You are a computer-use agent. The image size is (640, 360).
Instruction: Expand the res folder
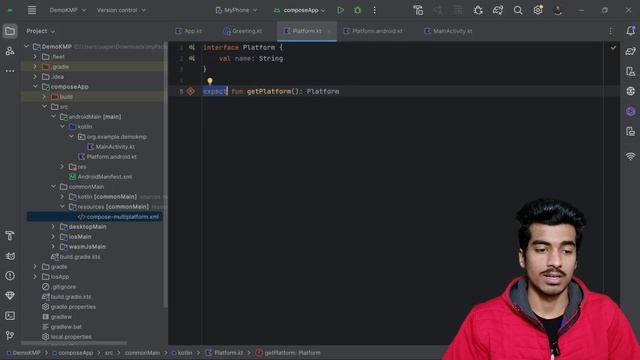62,167
